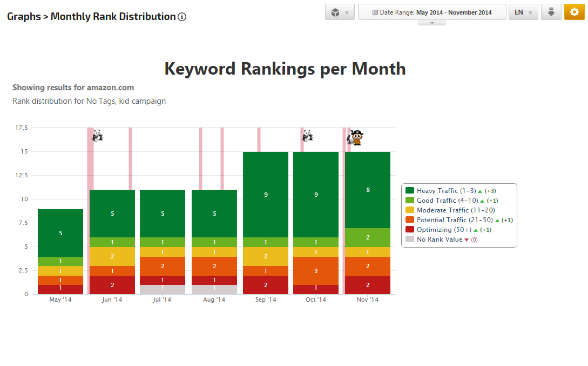Click the panda icon above Jun '14
The height and width of the screenshot is (366, 588).
coord(97,135)
